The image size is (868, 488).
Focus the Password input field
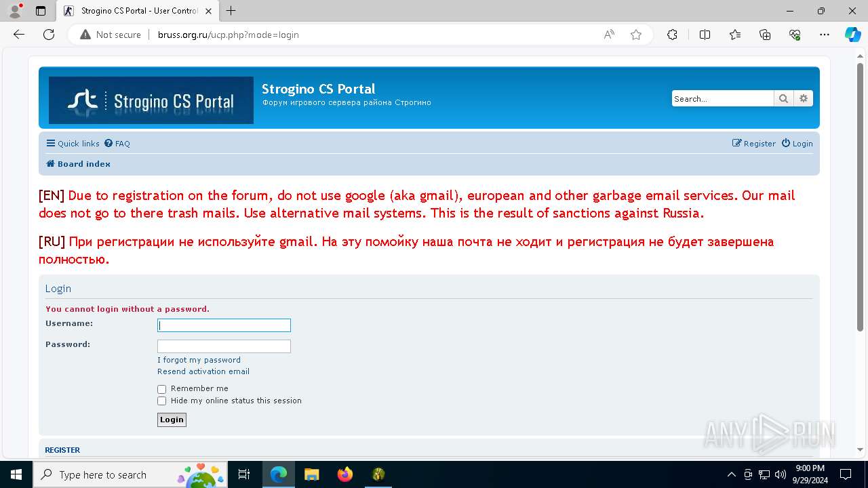point(224,346)
